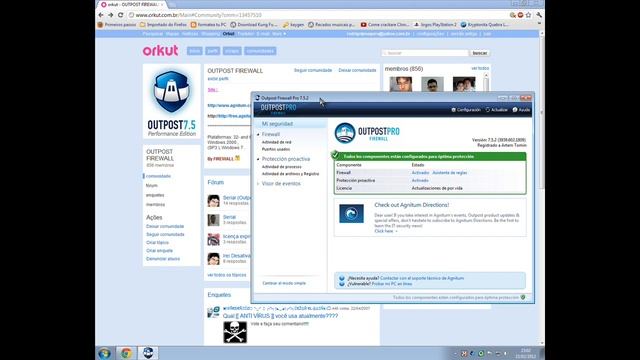Click Protección proactiva Activado status link

(x=420, y=180)
